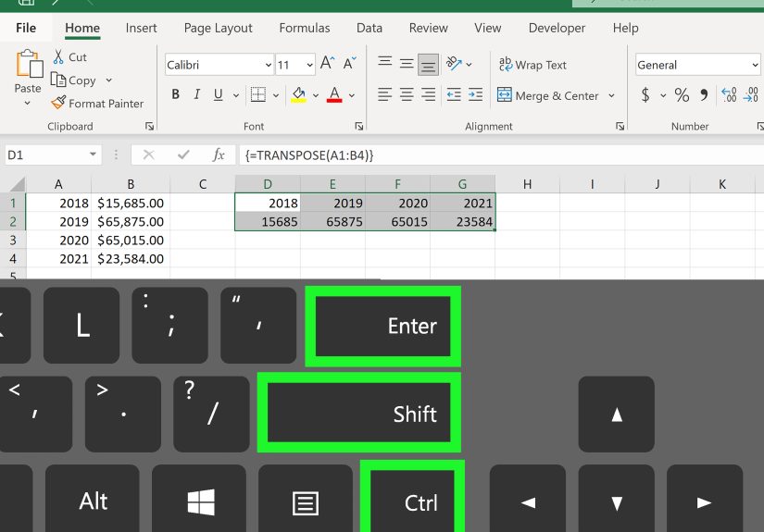
Task: Toggle underline formatting
Action: (x=219, y=94)
